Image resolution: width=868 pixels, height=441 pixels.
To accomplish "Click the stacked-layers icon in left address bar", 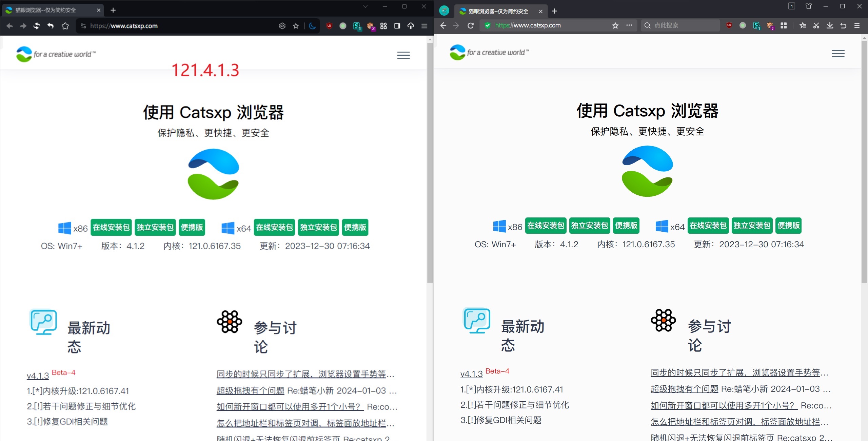I will (282, 26).
